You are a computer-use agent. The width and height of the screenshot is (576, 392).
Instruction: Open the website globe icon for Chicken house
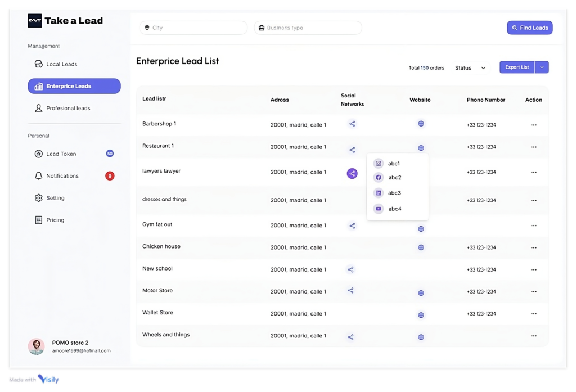tap(421, 247)
